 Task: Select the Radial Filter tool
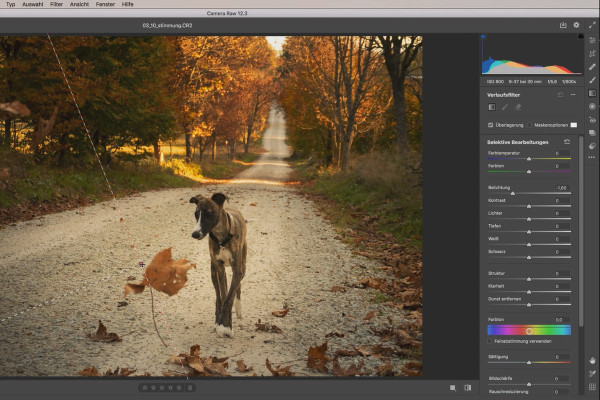pos(592,106)
